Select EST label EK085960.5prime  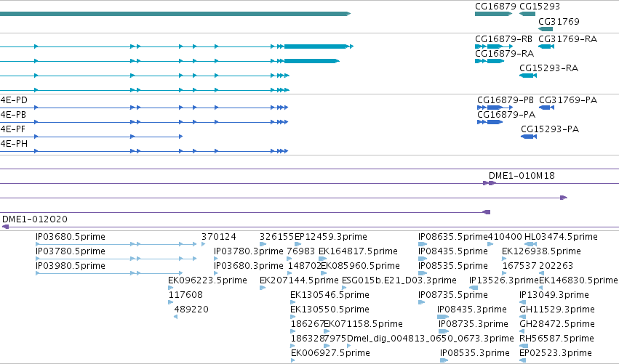[361, 266]
